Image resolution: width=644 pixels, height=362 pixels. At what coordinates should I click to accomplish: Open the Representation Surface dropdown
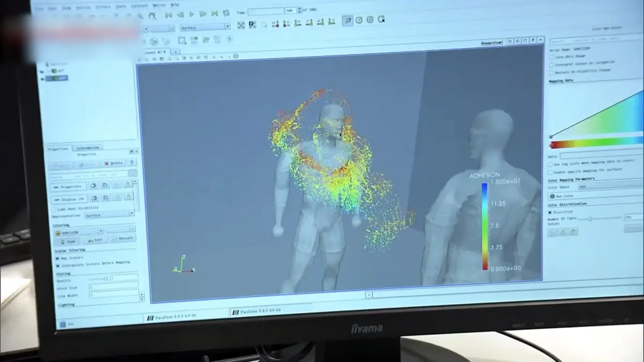[x=109, y=215]
